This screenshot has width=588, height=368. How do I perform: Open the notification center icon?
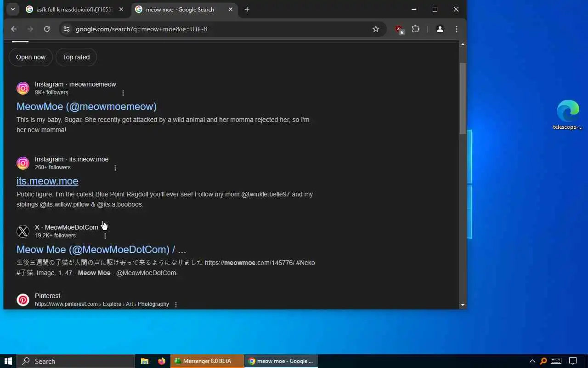pos(573,361)
